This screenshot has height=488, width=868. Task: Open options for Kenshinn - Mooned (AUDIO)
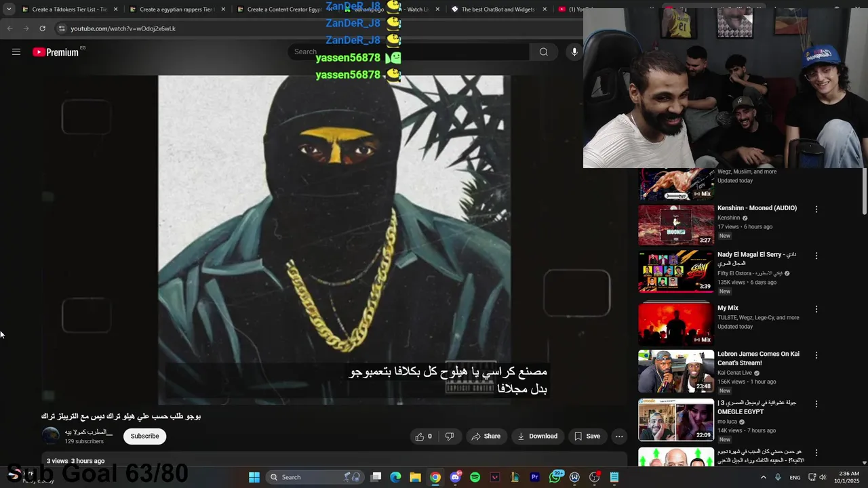tap(816, 209)
